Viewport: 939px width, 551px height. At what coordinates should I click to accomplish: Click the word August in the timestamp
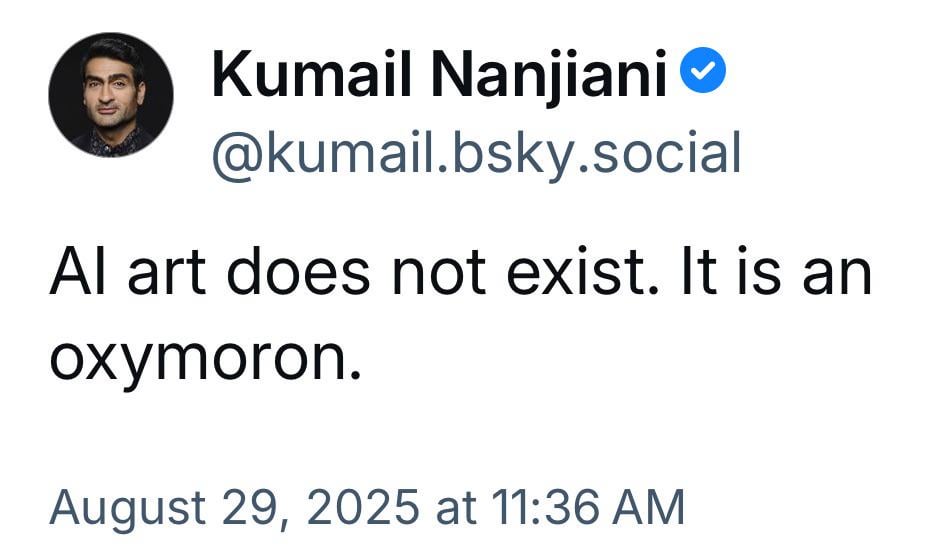tap(128, 509)
